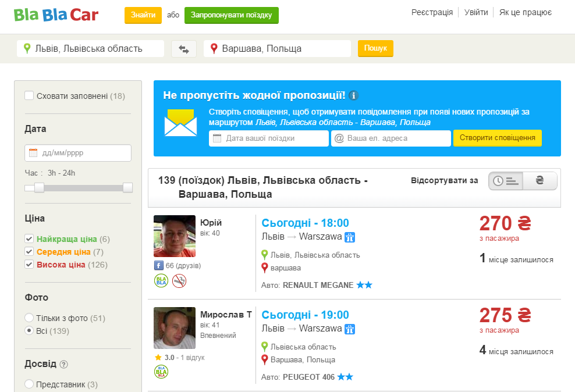The image size is (575, 392).
Task: Click green pin beside Львів, Львівська область in first ride
Action: [x=264, y=255]
